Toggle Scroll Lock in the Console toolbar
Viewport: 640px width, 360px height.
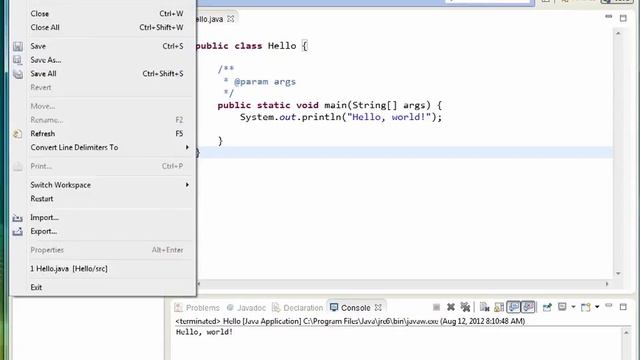pyautogui.click(x=499, y=307)
